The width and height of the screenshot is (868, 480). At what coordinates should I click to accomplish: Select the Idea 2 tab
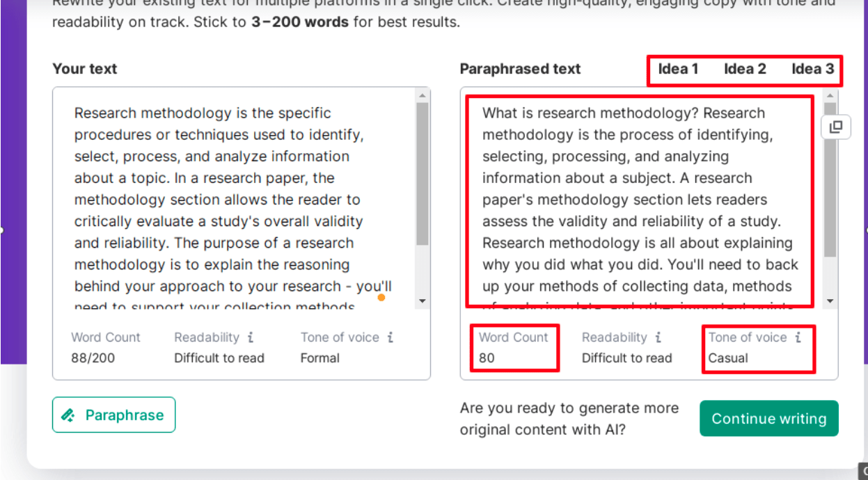(x=745, y=69)
